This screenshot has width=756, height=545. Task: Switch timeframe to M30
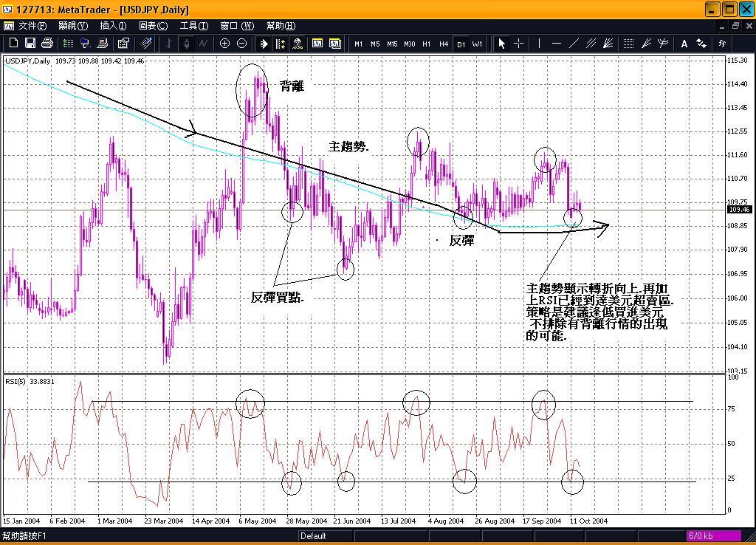point(409,44)
